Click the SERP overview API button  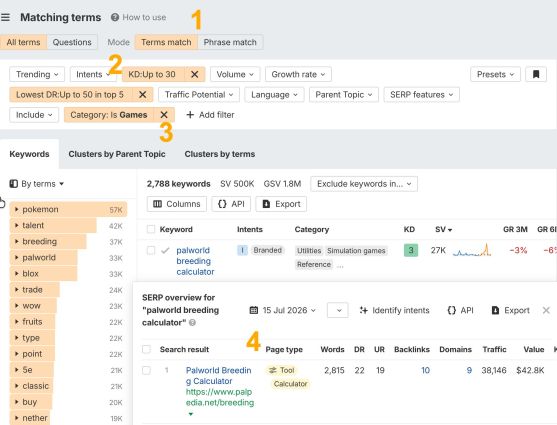(460, 310)
